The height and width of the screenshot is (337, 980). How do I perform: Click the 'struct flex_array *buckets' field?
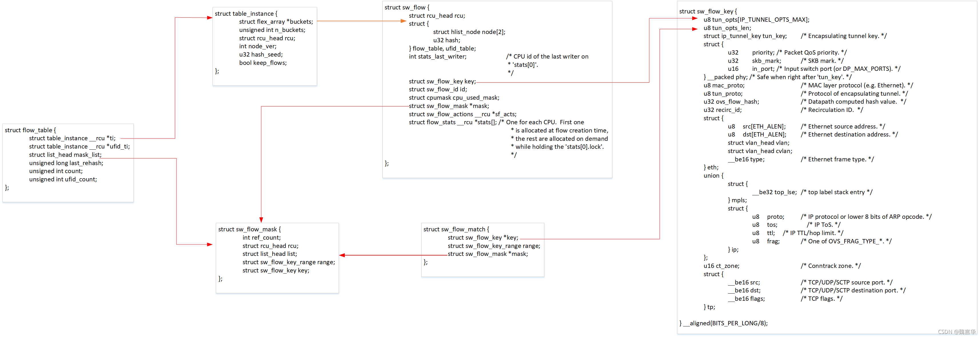(x=276, y=22)
